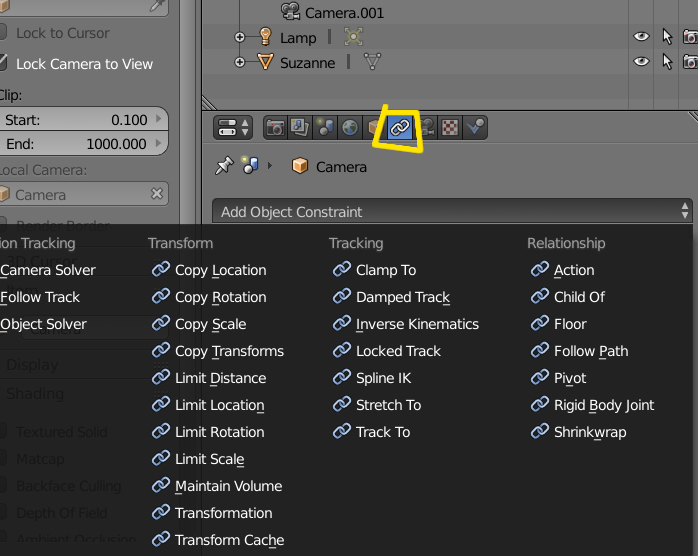Toggle the pin icon in properties breadcrumb
This screenshot has height=556, width=698.
pyautogui.click(x=224, y=166)
